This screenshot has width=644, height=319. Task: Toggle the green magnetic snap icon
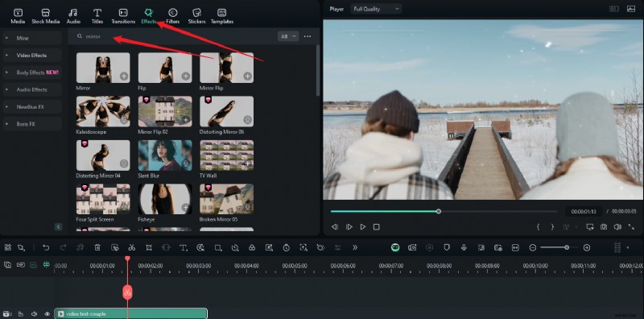coord(47,265)
